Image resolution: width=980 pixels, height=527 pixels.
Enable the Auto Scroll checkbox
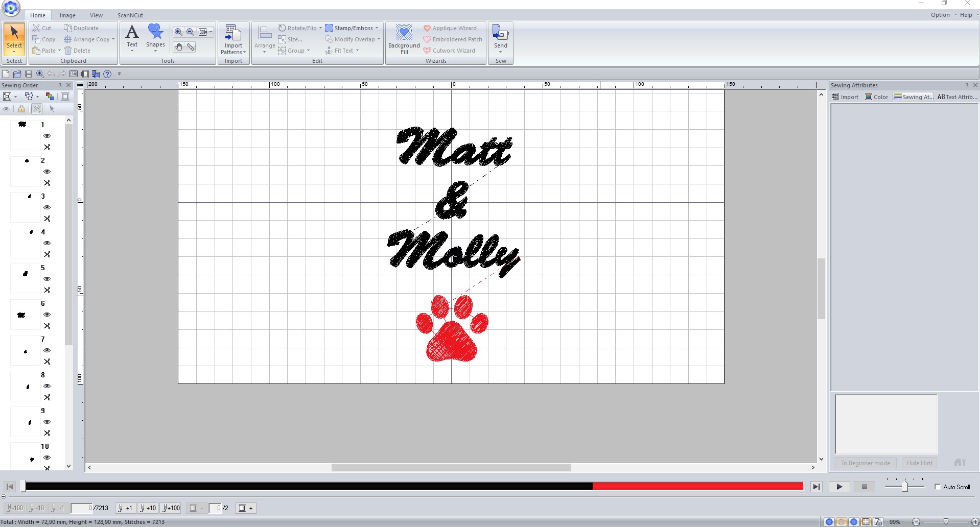point(938,487)
